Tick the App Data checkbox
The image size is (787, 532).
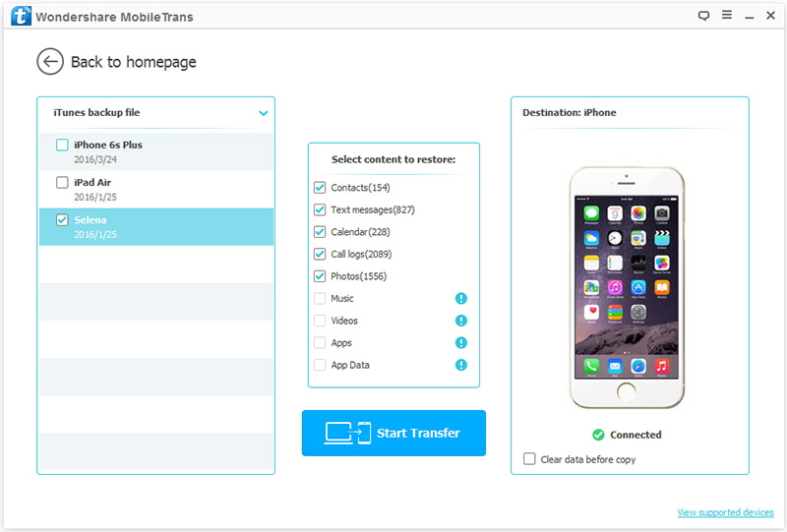point(320,365)
